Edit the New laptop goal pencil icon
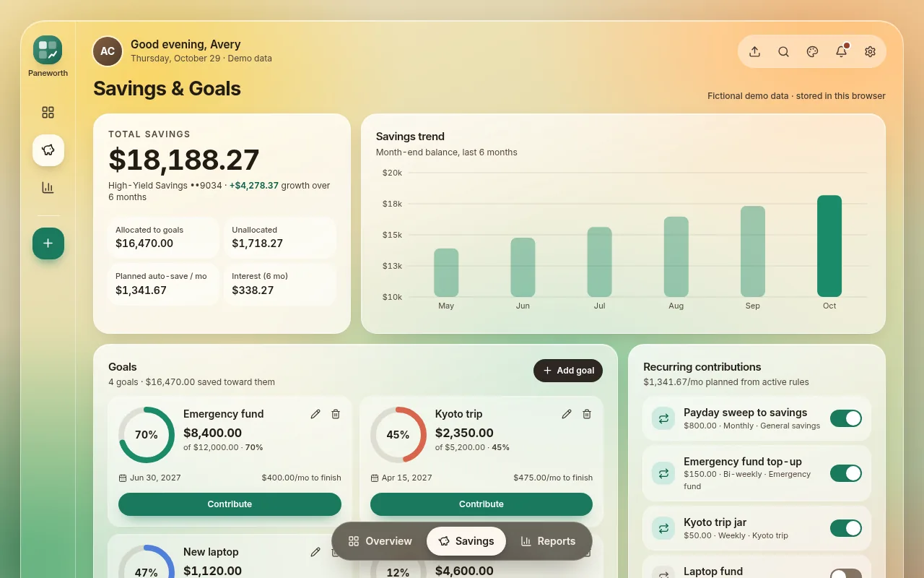 click(315, 552)
